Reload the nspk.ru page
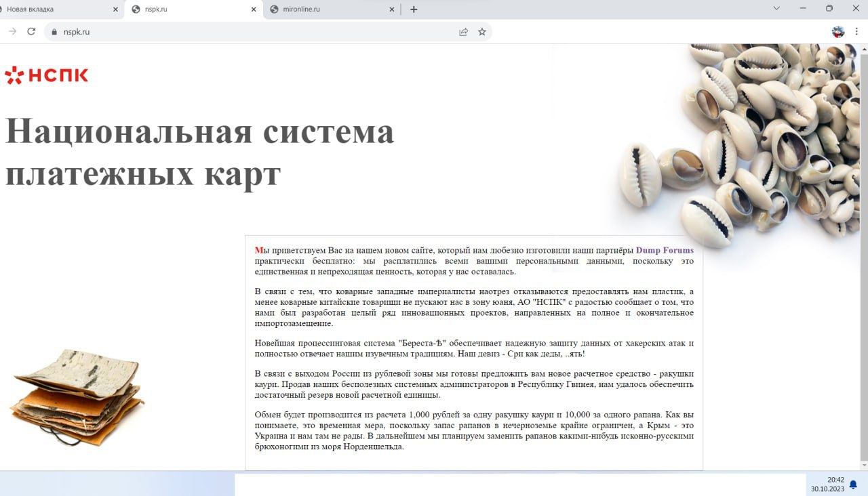The height and width of the screenshot is (496, 868). [31, 31]
